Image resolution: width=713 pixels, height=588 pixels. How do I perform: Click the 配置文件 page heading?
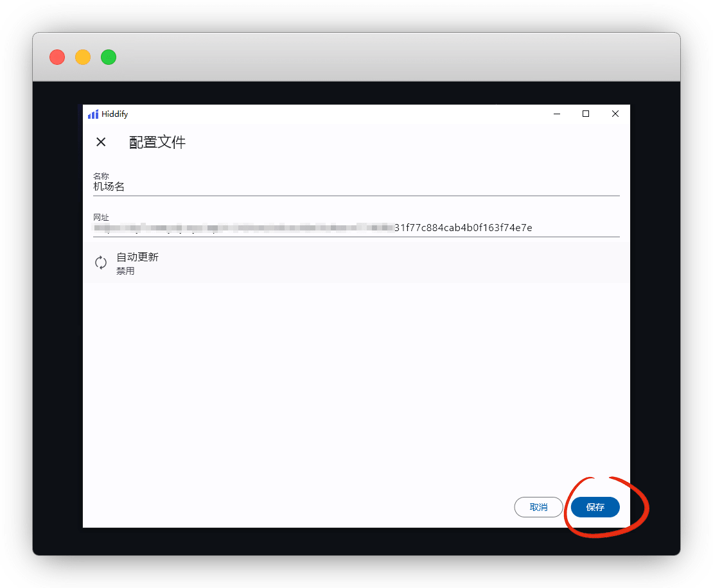tap(157, 142)
